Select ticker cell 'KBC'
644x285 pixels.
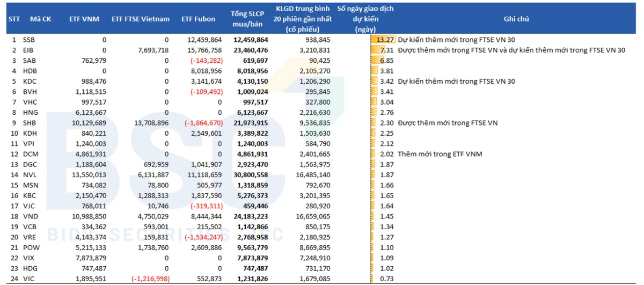(x=30, y=195)
